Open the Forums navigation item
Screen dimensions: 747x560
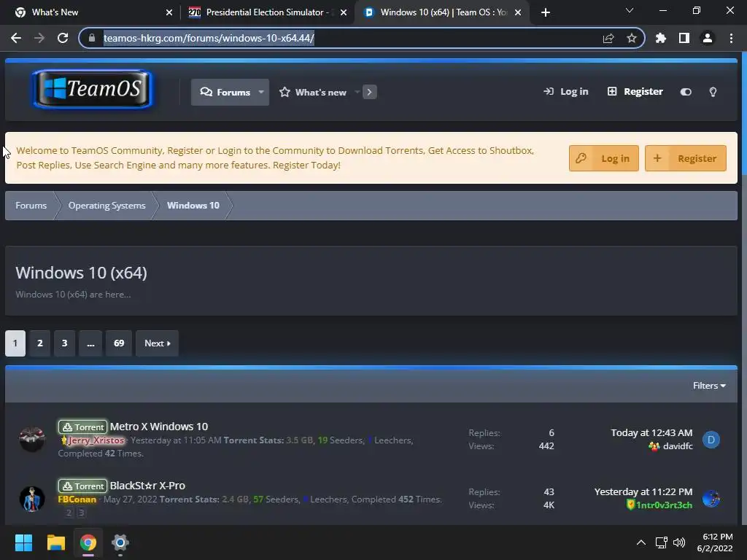pos(226,93)
